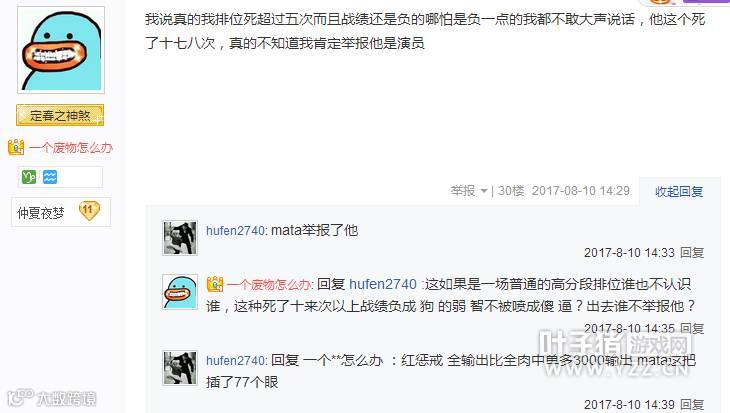
Task: Click the blue cartoon avatar in the second reply
Action: pyautogui.click(x=180, y=292)
